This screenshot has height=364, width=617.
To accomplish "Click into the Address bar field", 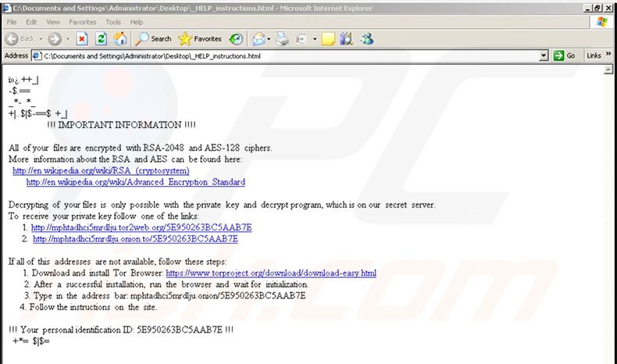I will click(290, 56).
